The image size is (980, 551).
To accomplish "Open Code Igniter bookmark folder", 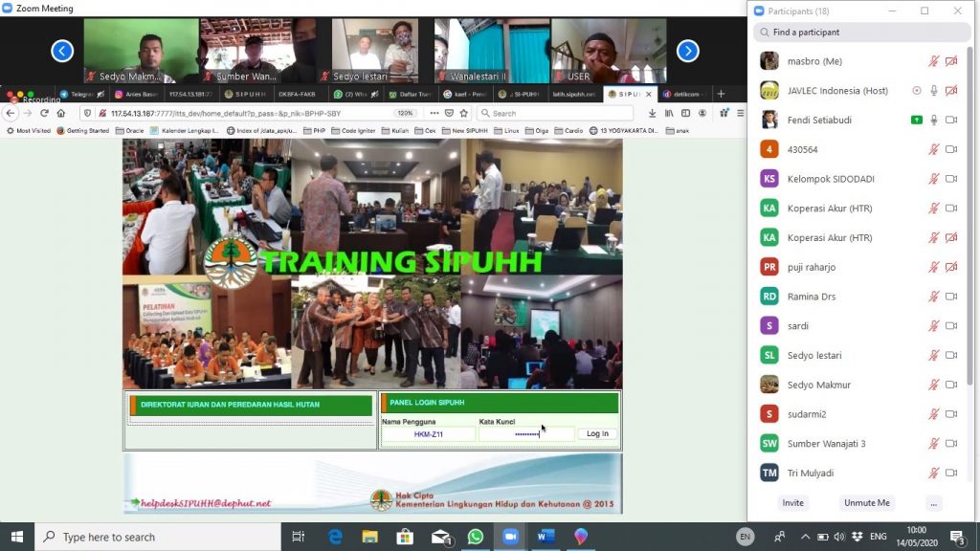I will pyautogui.click(x=353, y=130).
